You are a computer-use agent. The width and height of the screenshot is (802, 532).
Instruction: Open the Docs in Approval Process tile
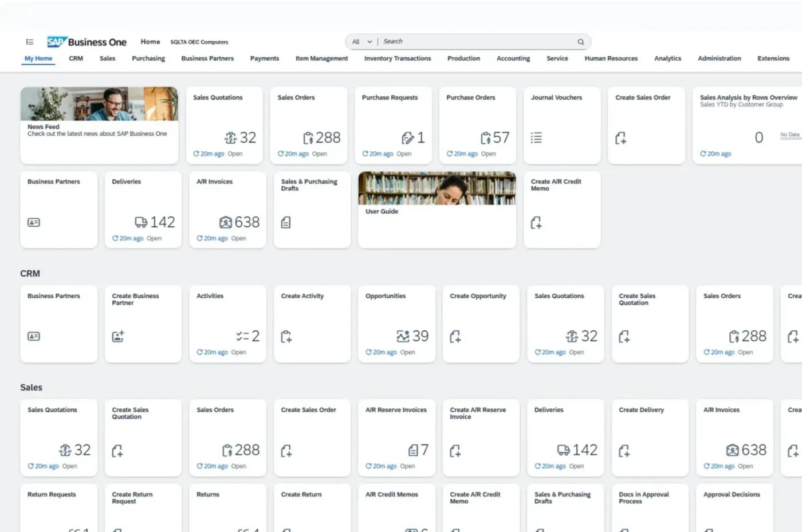650,508
